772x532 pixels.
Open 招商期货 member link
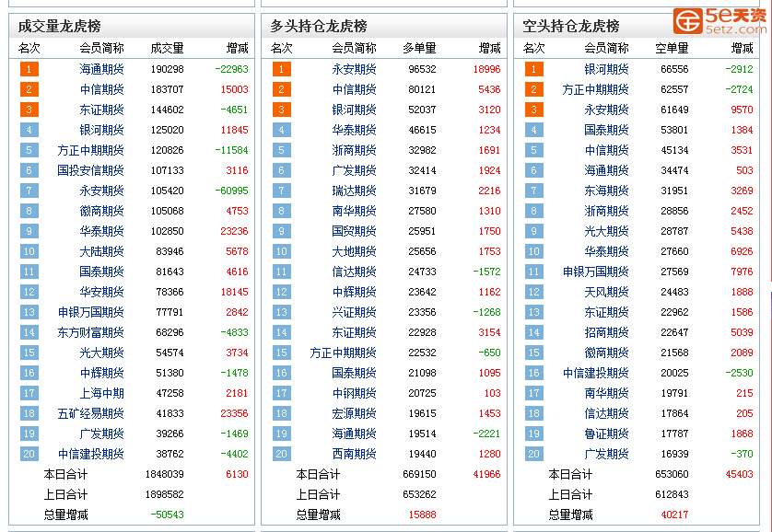click(x=606, y=332)
